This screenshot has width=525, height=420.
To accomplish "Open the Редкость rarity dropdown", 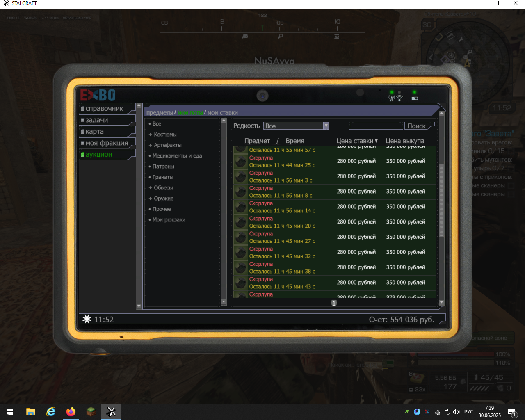I will 296,126.
